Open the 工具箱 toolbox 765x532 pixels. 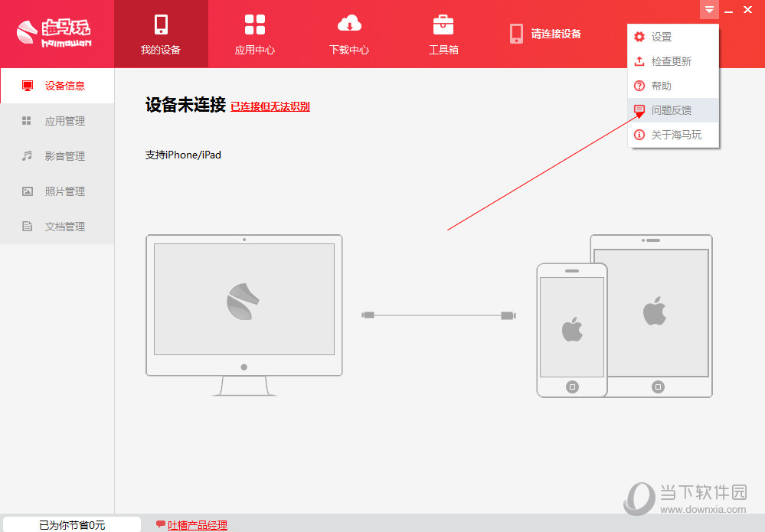(443, 34)
